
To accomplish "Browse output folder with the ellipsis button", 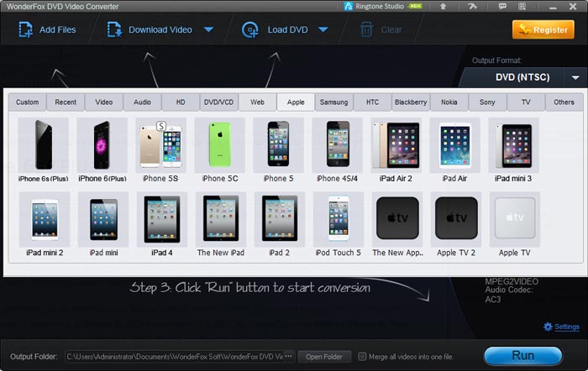I will (288, 357).
